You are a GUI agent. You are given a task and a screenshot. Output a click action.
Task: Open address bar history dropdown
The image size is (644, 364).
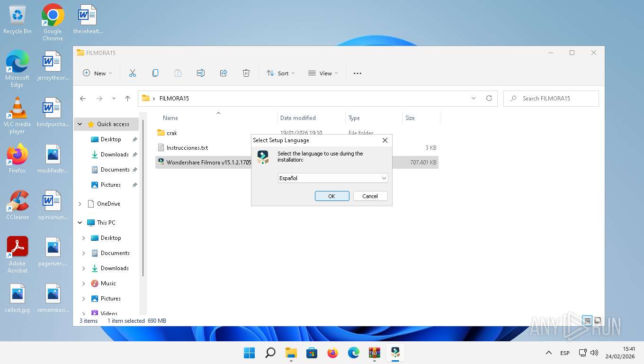point(474,98)
